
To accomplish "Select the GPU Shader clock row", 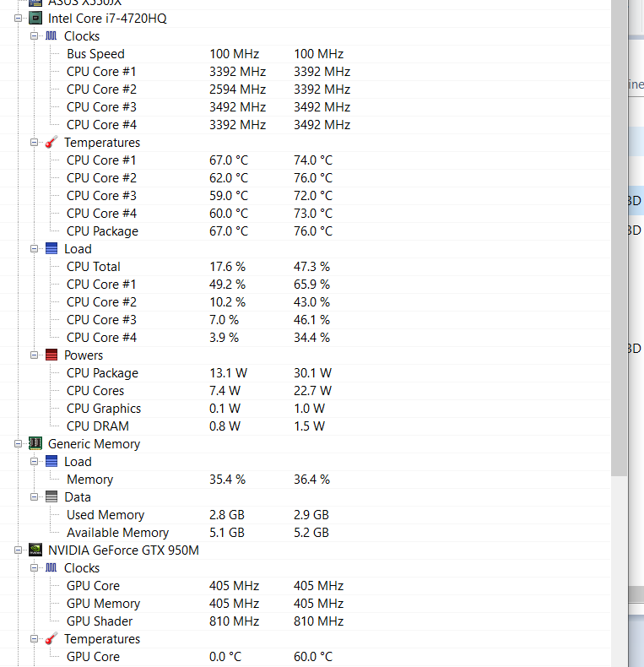I will 306,621.
